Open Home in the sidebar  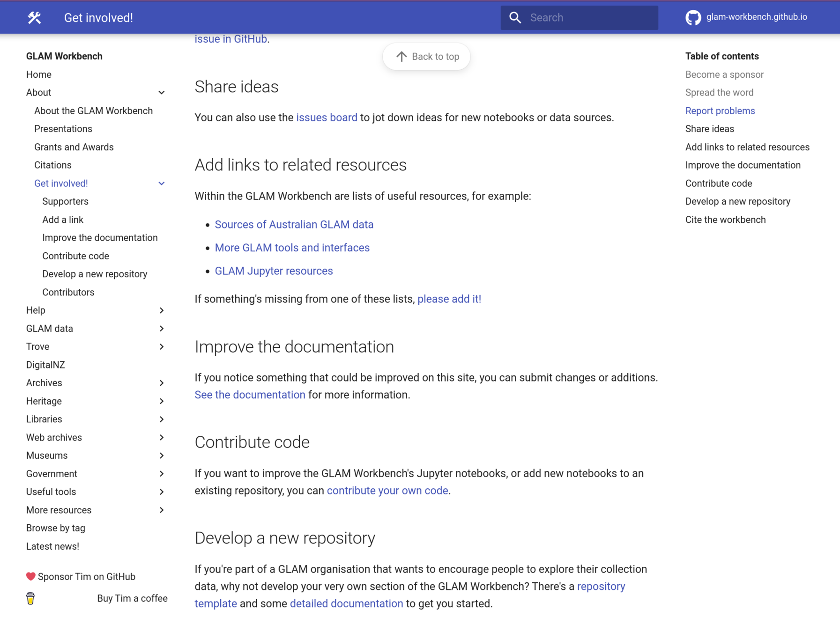coord(39,74)
